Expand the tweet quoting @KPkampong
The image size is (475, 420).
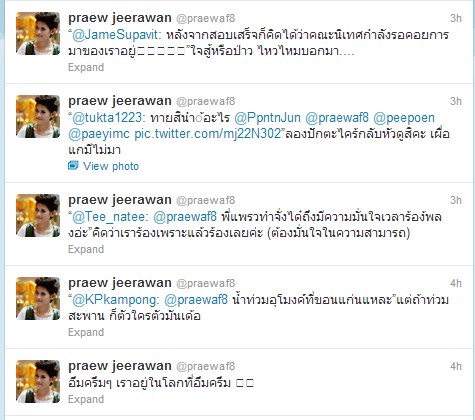(x=86, y=332)
